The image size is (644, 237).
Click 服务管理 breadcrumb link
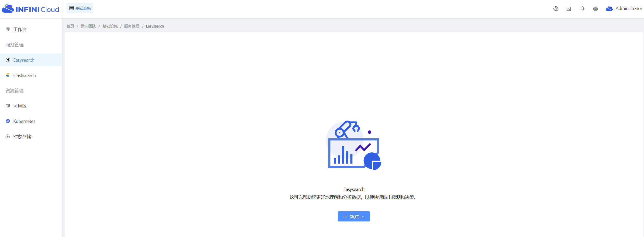click(132, 26)
